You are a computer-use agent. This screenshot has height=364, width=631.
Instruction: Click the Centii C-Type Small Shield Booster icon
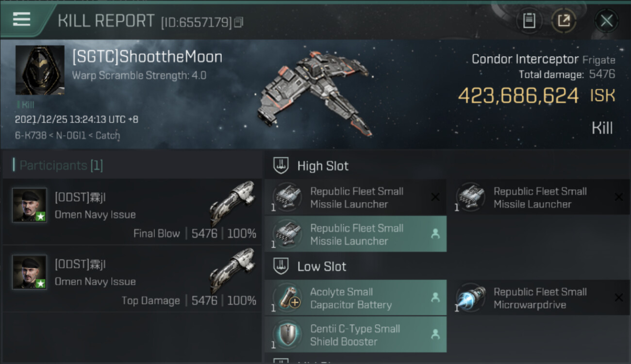[x=287, y=335]
